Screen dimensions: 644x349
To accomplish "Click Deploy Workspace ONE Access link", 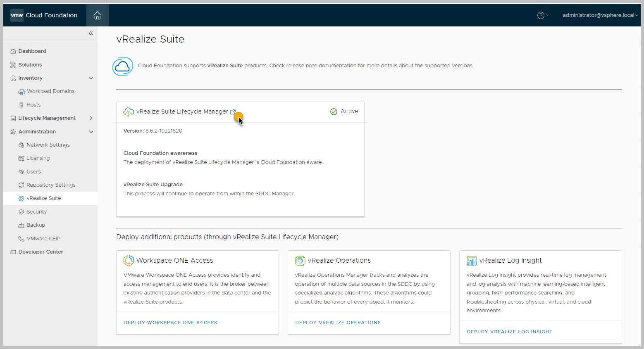I will point(170,323).
